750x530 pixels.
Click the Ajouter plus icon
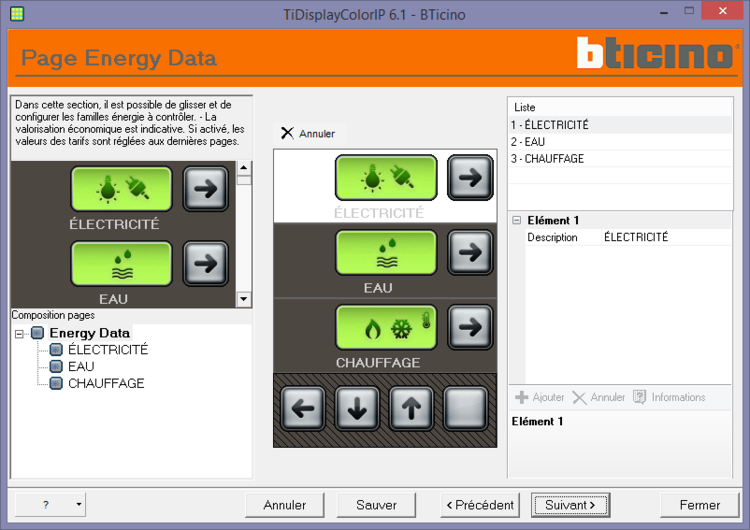tap(521, 397)
